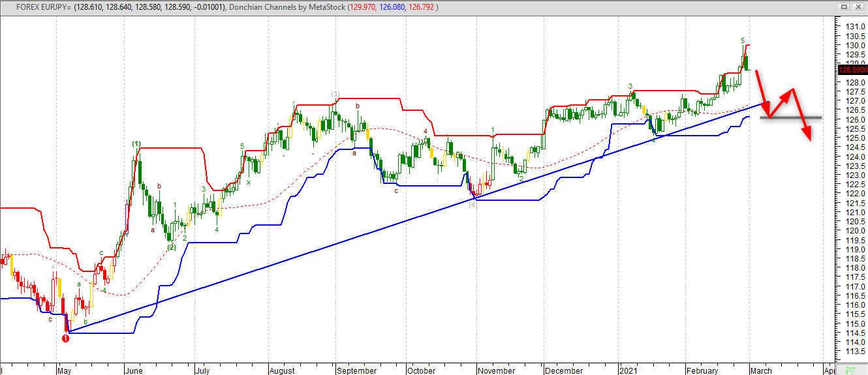This screenshot has height=375, width=868.
Task: Click the 2021 label on the date axis
Action: [628, 370]
